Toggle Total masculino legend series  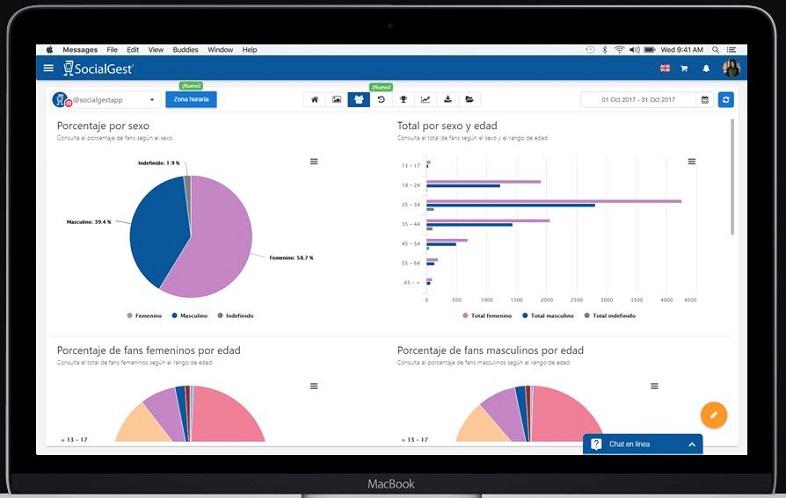548,315
